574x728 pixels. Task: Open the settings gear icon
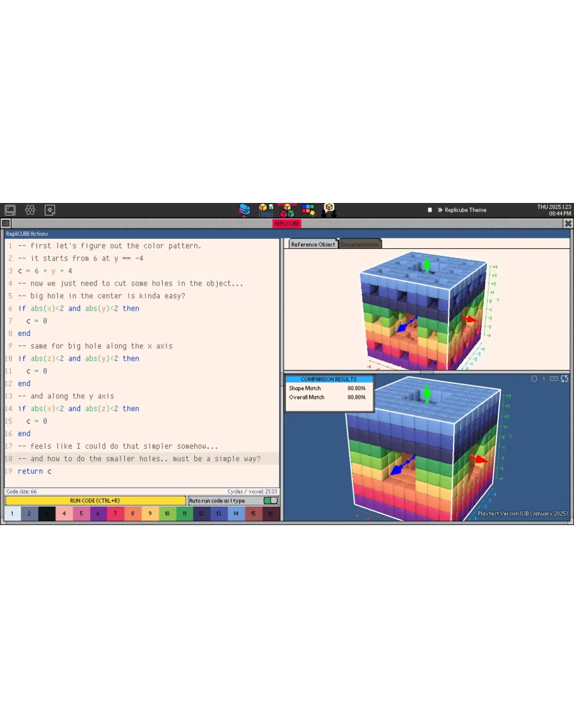click(x=30, y=210)
